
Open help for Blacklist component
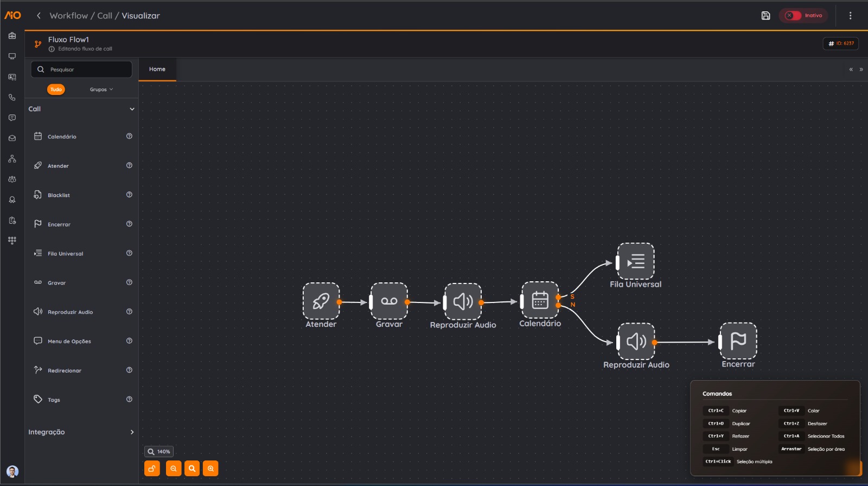pos(129,195)
